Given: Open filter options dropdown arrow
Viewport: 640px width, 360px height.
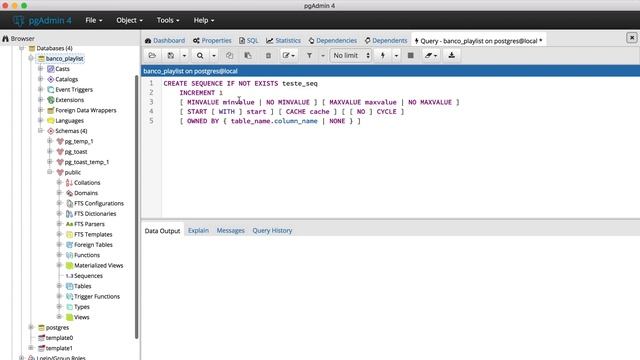Looking at the screenshot, I should tap(322, 56).
